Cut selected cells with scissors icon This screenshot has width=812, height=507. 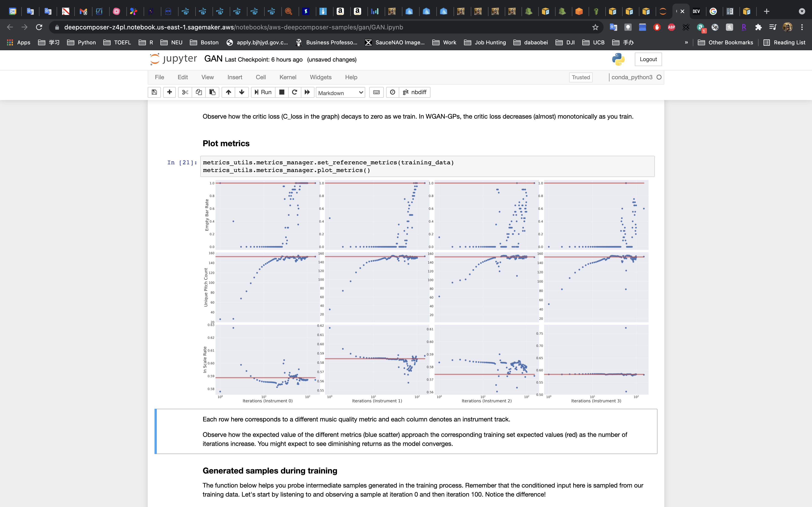pyautogui.click(x=185, y=92)
